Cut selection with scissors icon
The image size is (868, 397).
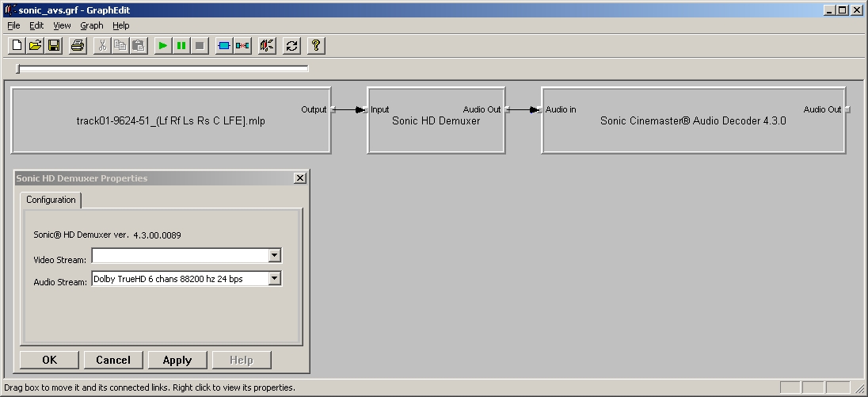click(x=102, y=45)
